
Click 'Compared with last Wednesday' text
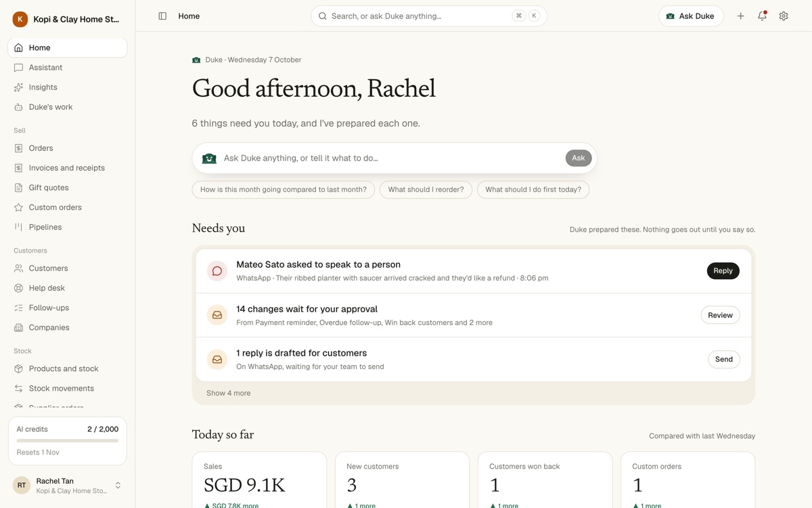pyautogui.click(x=702, y=436)
